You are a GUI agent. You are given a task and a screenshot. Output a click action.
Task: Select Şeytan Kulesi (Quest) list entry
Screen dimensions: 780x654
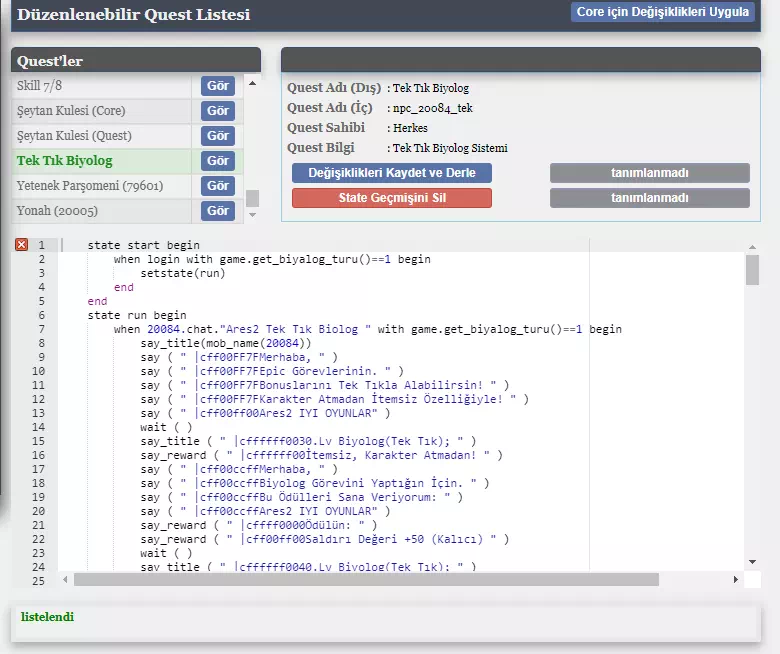[101, 135]
